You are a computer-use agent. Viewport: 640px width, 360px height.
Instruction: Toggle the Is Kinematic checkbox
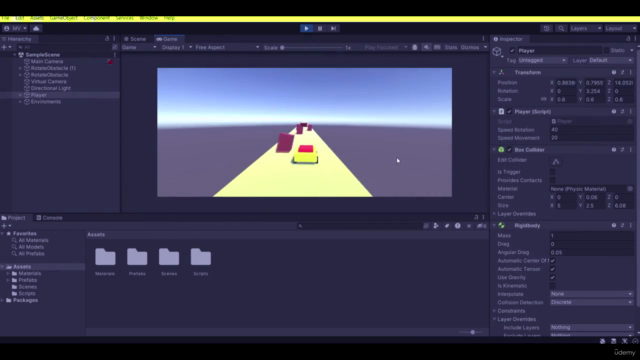coord(552,286)
